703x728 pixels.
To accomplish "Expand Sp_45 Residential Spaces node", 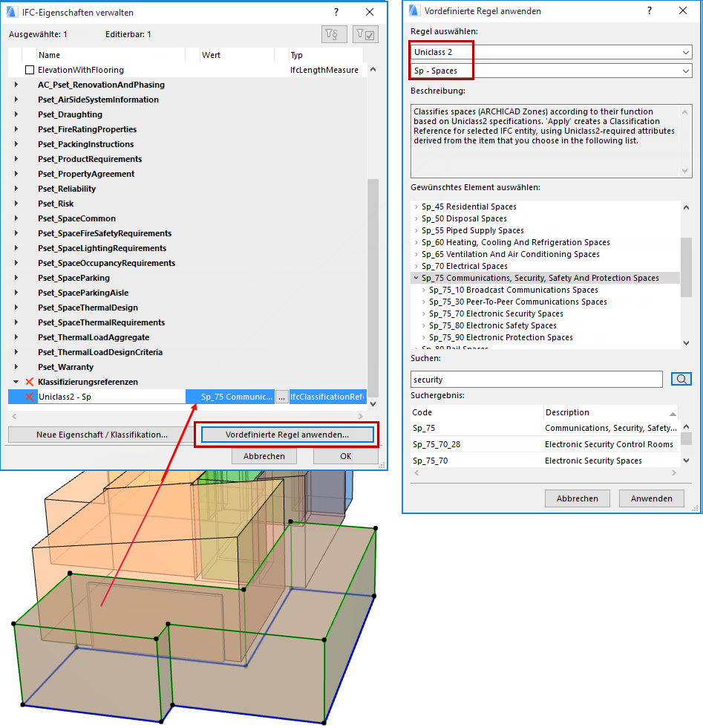I will 416,207.
